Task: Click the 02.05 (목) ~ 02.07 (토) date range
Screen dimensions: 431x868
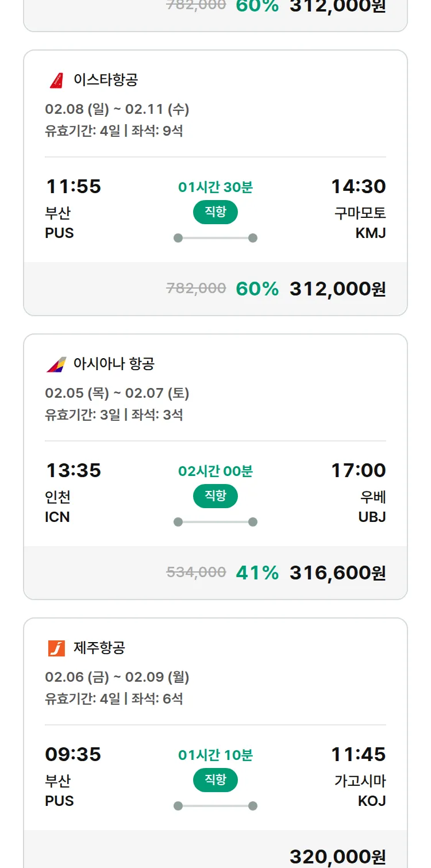Action: pos(117,393)
